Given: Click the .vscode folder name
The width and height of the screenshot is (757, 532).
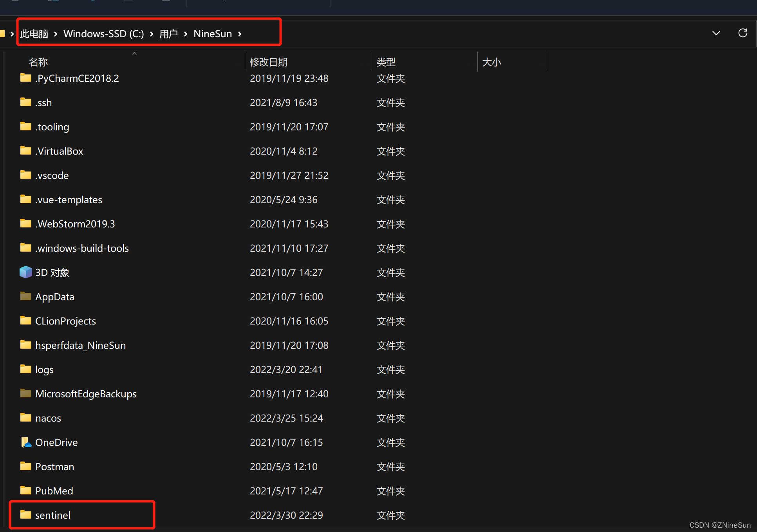Looking at the screenshot, I should [52, 175].
